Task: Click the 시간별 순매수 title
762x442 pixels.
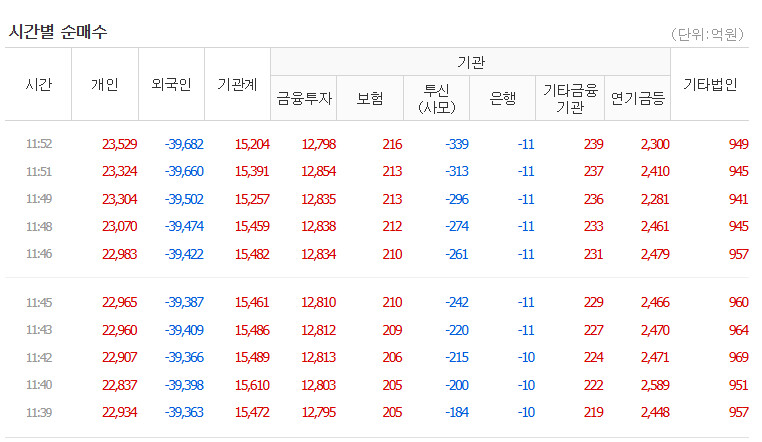Action: (58, 32)
